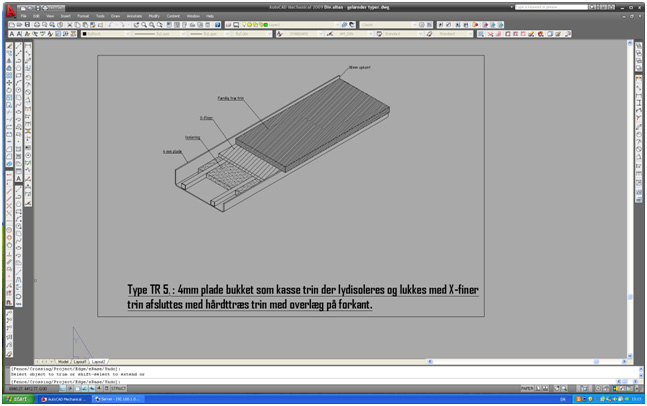This screenshot has height=406, width=647.
Task: Click the blue Help question mark icon
Action: (217, 25)
